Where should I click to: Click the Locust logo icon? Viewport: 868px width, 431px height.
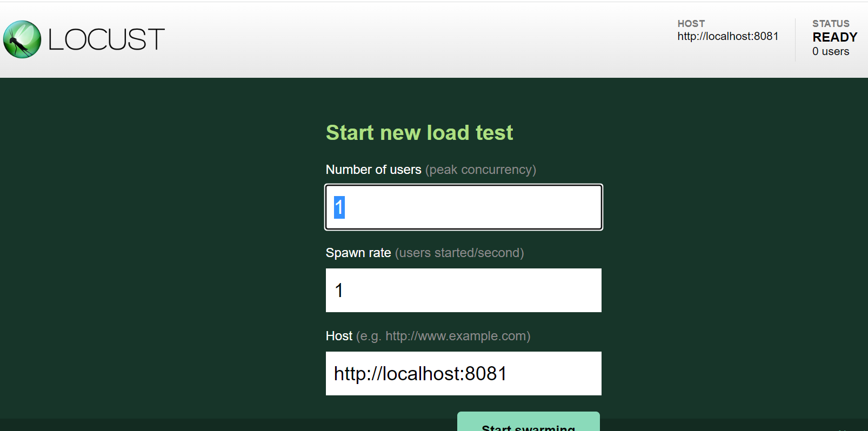[22, 39]
